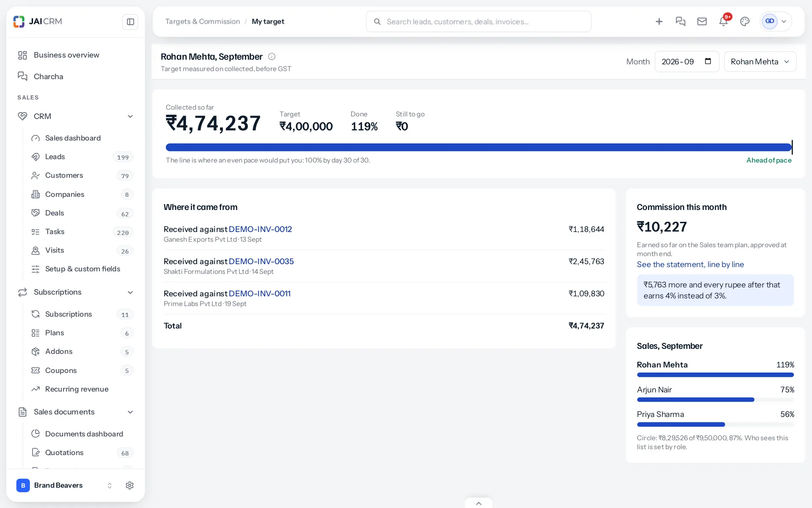The height and width of the screenshot is (508, 812).
Task: Open Companies in the sidebar
Action: click(x=82, y=194)
